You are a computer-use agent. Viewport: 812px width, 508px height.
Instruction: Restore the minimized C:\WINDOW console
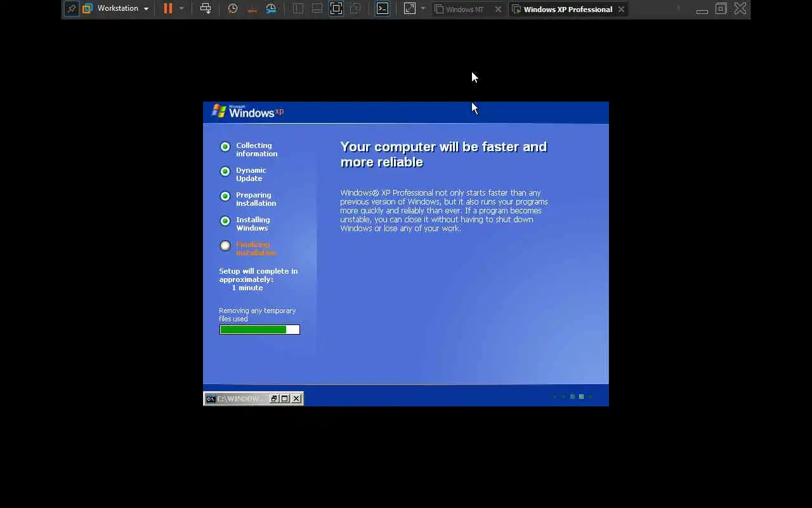click(x=274, y=399)
